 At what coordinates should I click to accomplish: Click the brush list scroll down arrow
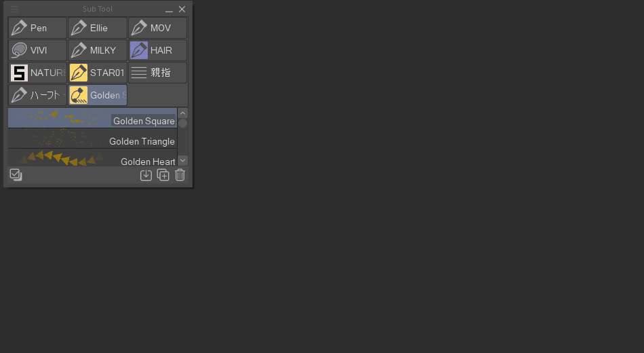(x=183, y=160)
